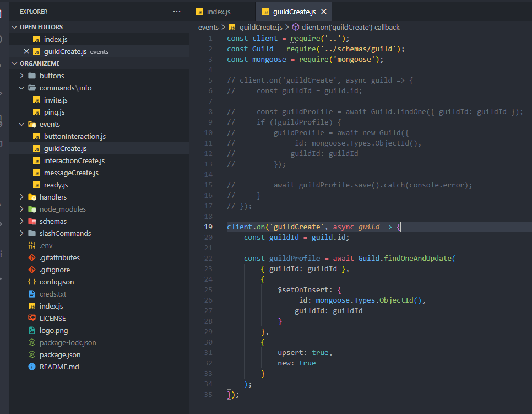Image resolution: width=532 pixels, height=414 pixels.
Task: Switch to the index.js tab
Action: tap(219, 12)
